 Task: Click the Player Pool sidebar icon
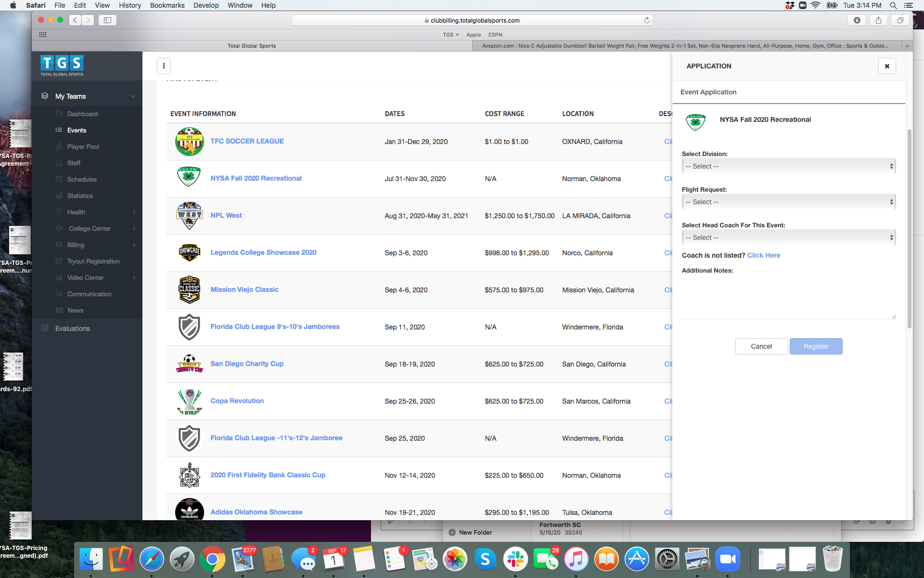click(59, 146)
